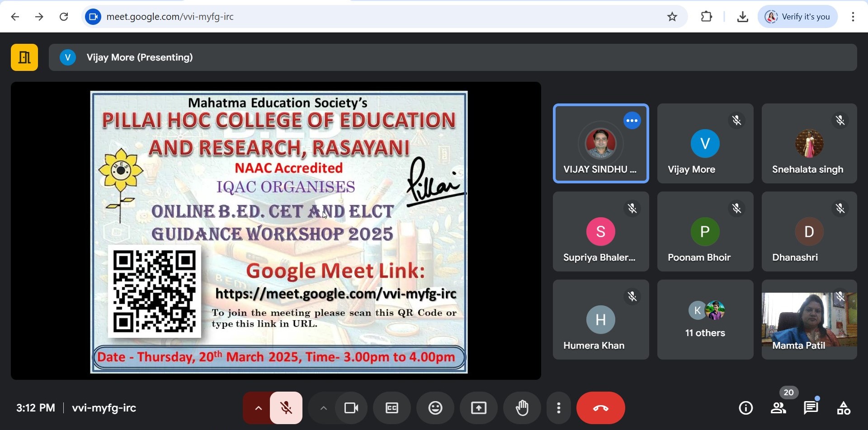Click the Present now share screen icon
The width and height of the screenshot is (868, 430).
[x=479, y=408]
